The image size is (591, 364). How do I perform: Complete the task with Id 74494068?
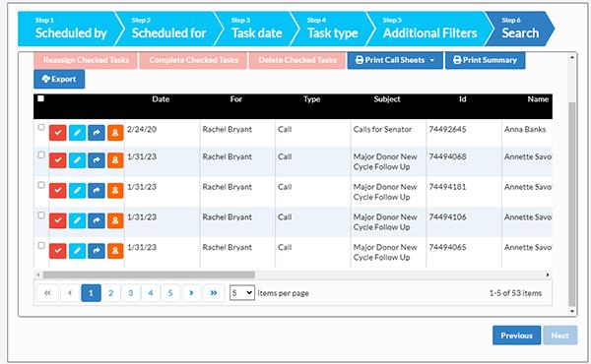coord(58,160)
